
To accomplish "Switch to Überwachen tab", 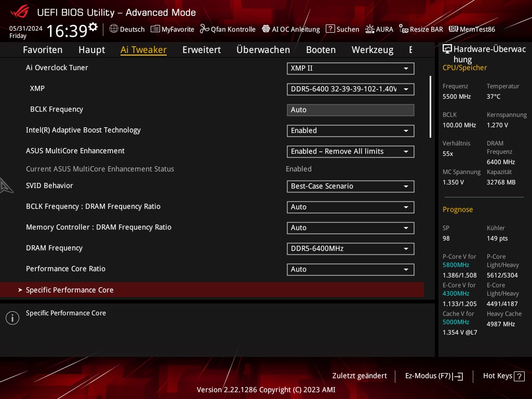I will pyautogui.click(x=263, y=50).
